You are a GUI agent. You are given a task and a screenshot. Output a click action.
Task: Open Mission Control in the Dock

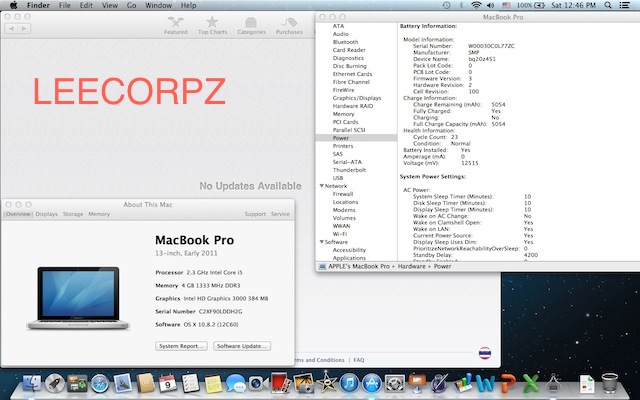click(77, 384)
